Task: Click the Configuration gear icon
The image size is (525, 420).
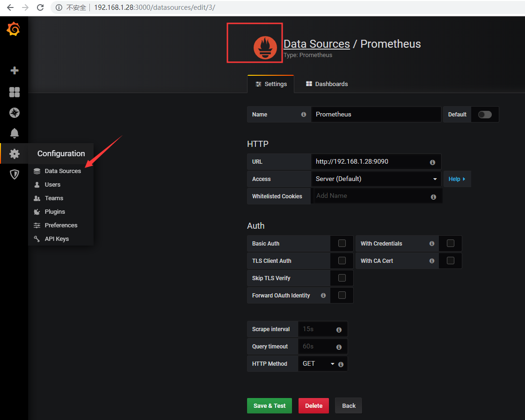Action: [15, 154]
